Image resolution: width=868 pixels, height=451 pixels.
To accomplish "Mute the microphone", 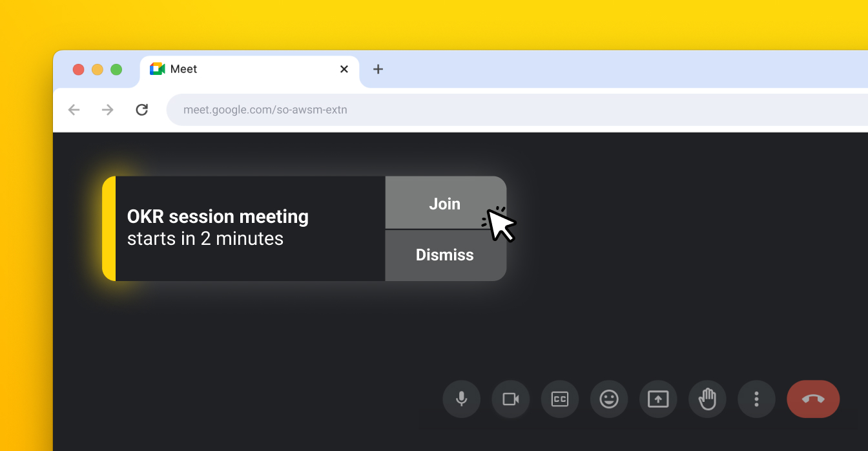I will tap(461, 399).
